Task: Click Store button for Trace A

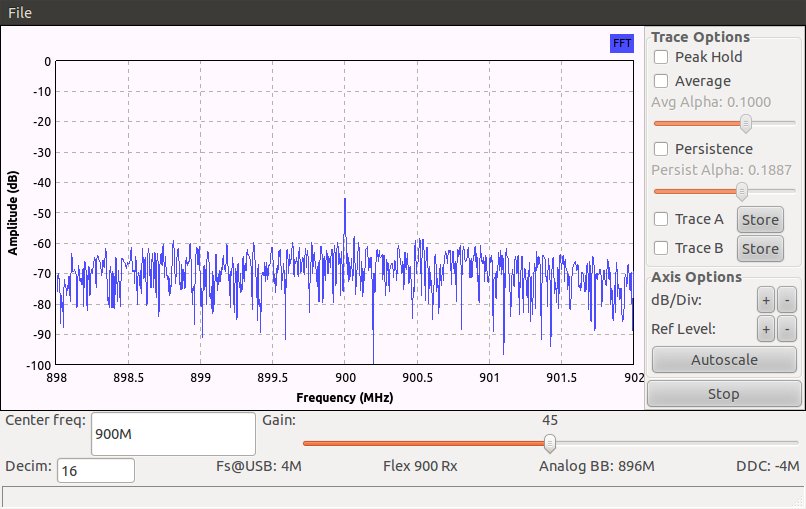Action: [x=759, y=220]
